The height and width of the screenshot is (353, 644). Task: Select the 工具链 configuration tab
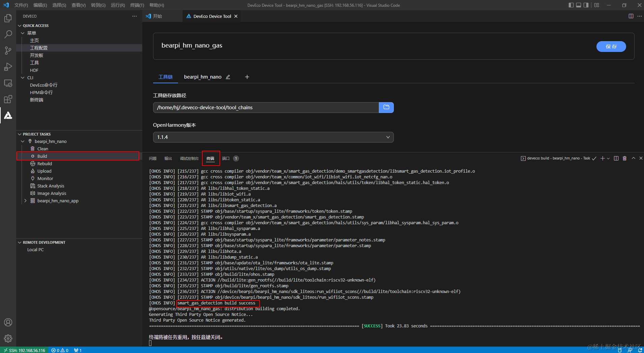click(166, 77)
